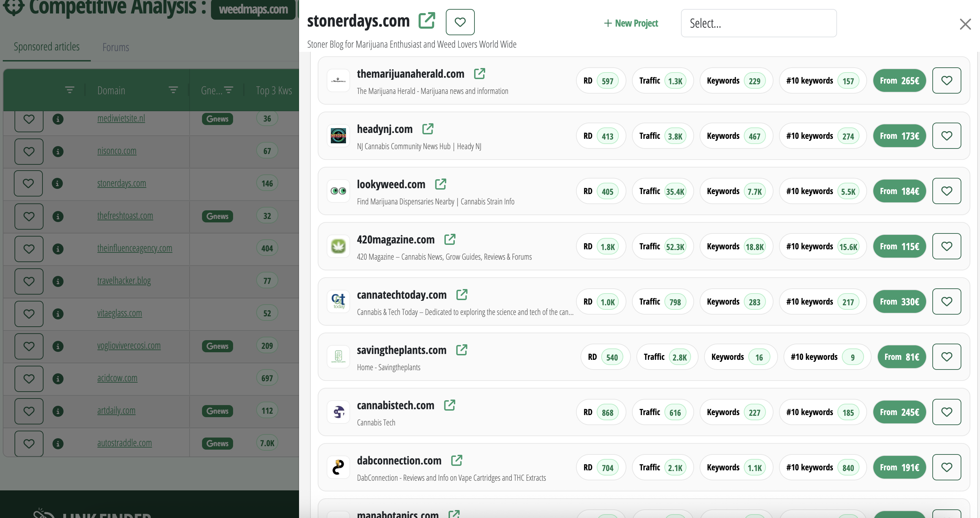
Task: Favorite themarijuanaherald.com card
Action: click(x=947, y=80)
